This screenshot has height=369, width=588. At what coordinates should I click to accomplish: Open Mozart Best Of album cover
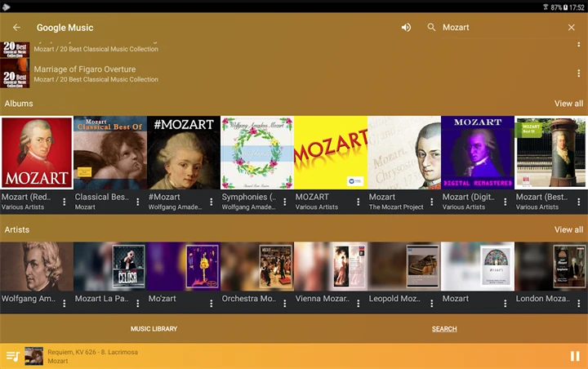tap(551, 153)
